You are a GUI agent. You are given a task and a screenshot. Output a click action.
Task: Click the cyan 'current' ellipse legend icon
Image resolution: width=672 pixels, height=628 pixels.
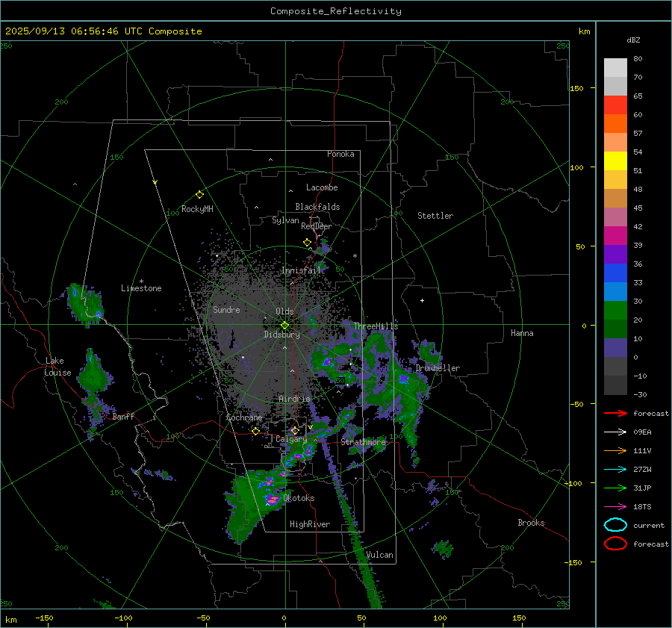click(615, 525)
